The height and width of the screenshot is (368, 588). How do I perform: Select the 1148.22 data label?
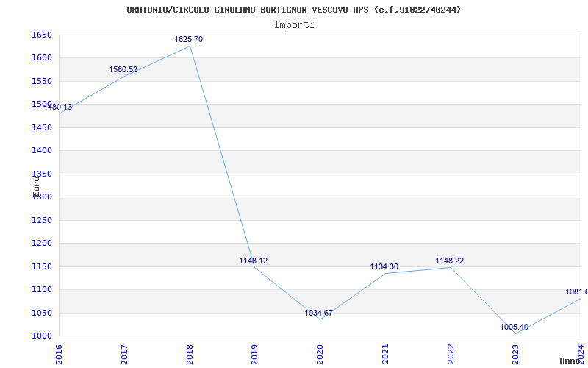[450, 261]
